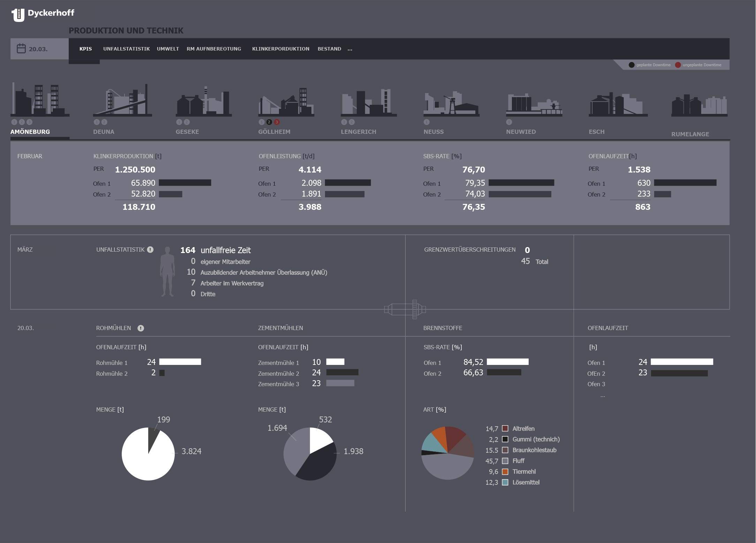Click the Fluff legend color swatch
Screen dimensions: 756x543
[x=505, y=461]
